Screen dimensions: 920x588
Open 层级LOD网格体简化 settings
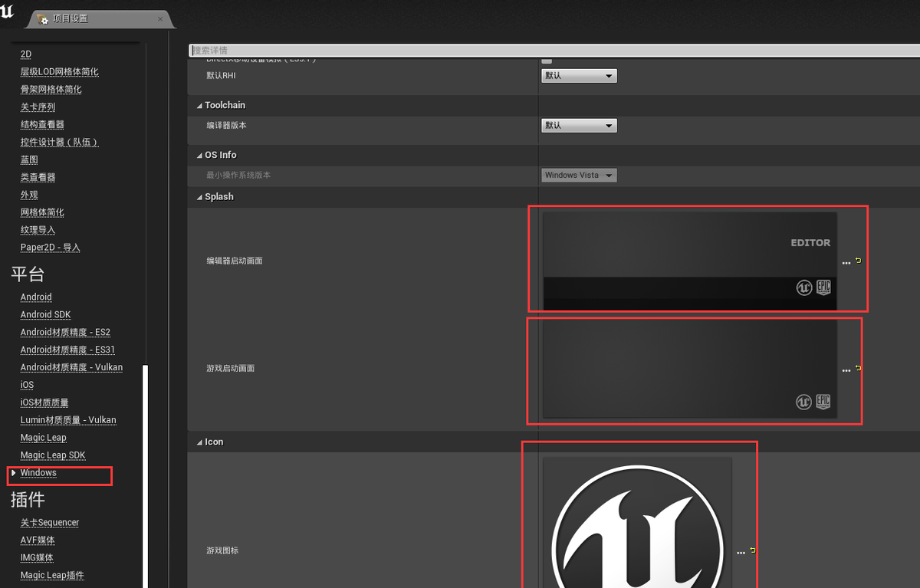60,72
